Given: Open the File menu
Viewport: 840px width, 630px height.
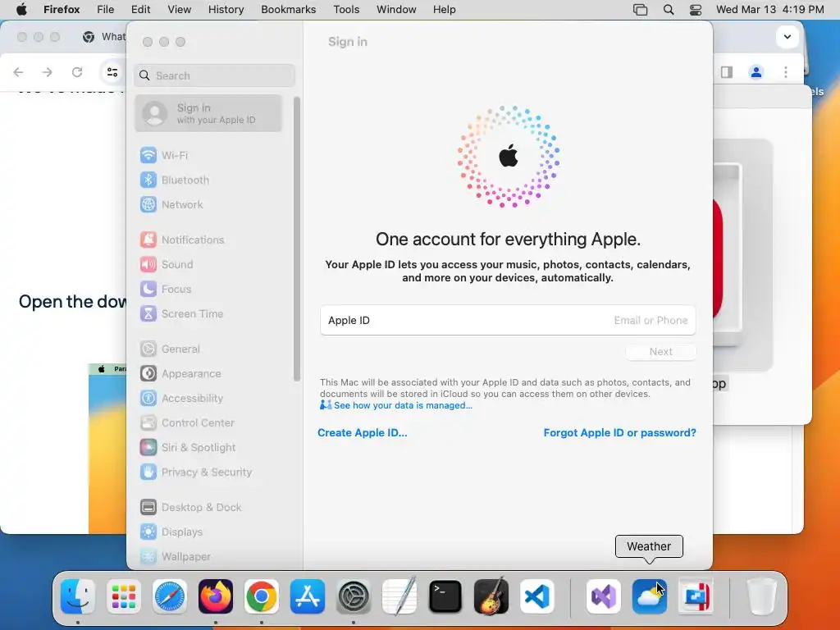Looking at the screenshot, I should click(x=106, y=10).
